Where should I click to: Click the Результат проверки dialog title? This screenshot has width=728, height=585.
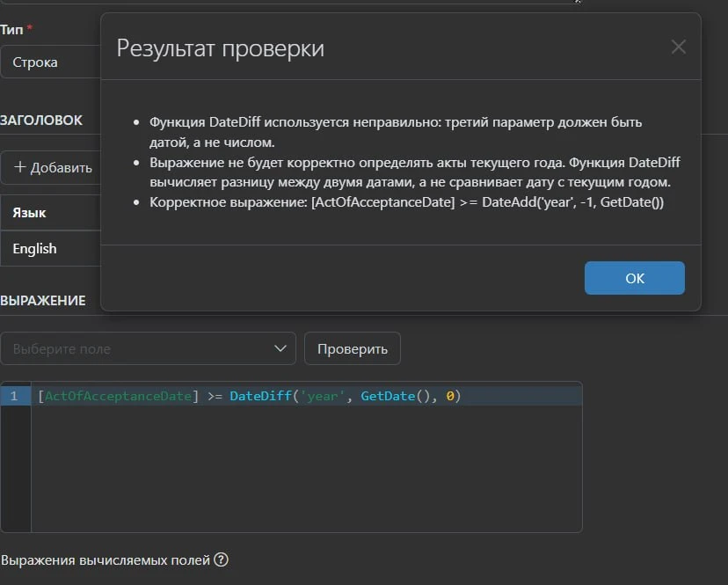[220, 48]
